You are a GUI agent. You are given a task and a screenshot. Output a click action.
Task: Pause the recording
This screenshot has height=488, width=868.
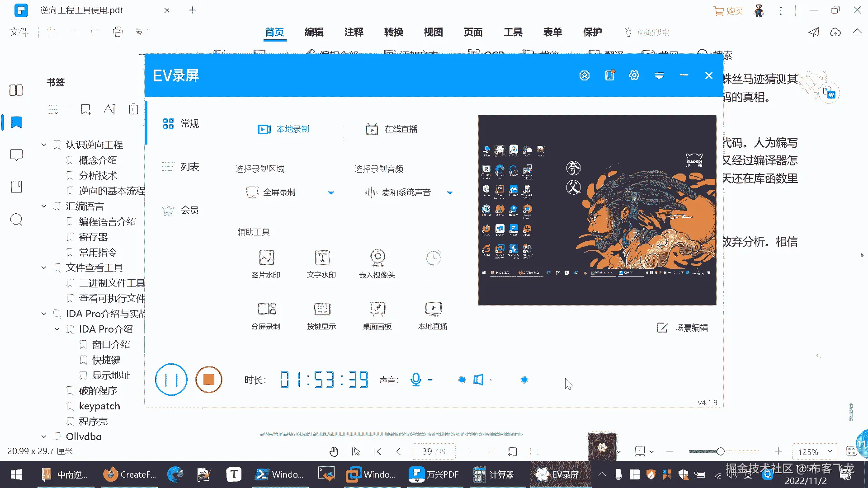tap(171, 380)
